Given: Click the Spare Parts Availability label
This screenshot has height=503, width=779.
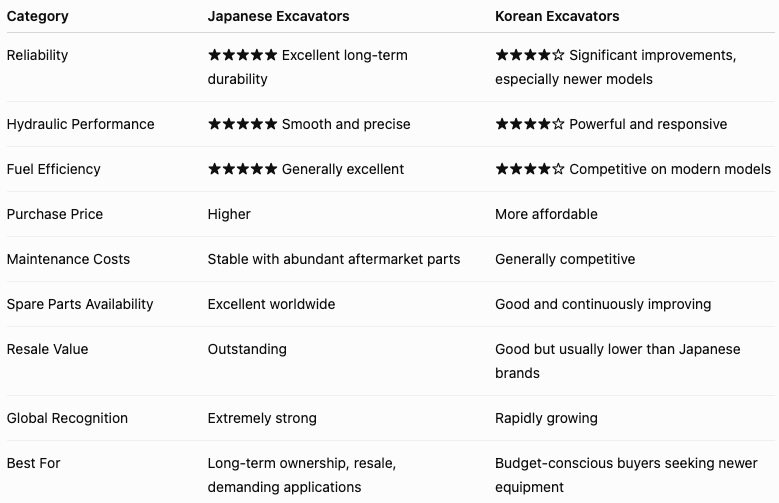Looking at the screenshot, I should (80, 304).
